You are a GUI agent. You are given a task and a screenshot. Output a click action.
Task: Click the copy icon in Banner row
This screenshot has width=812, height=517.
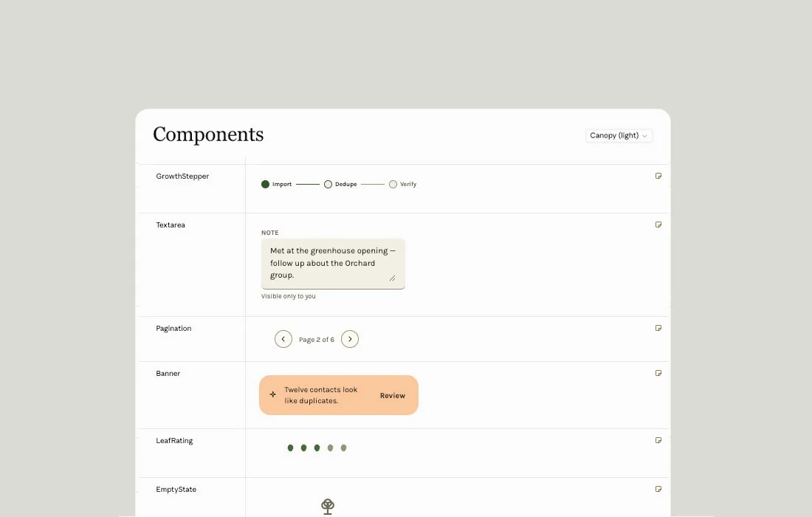tap(658, 373)
